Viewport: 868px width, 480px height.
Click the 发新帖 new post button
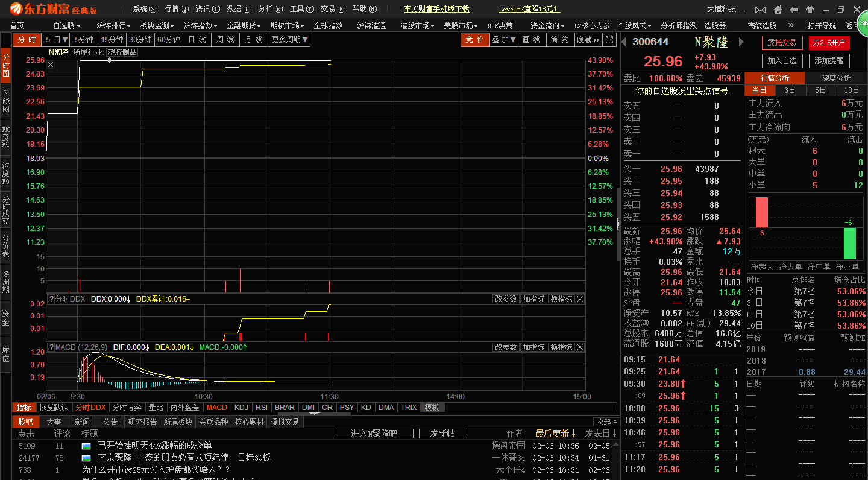[442, 434]
